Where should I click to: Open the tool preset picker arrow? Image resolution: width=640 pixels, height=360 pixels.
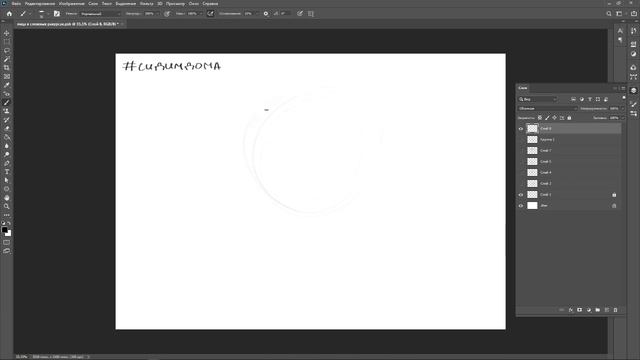pos(30,13)
